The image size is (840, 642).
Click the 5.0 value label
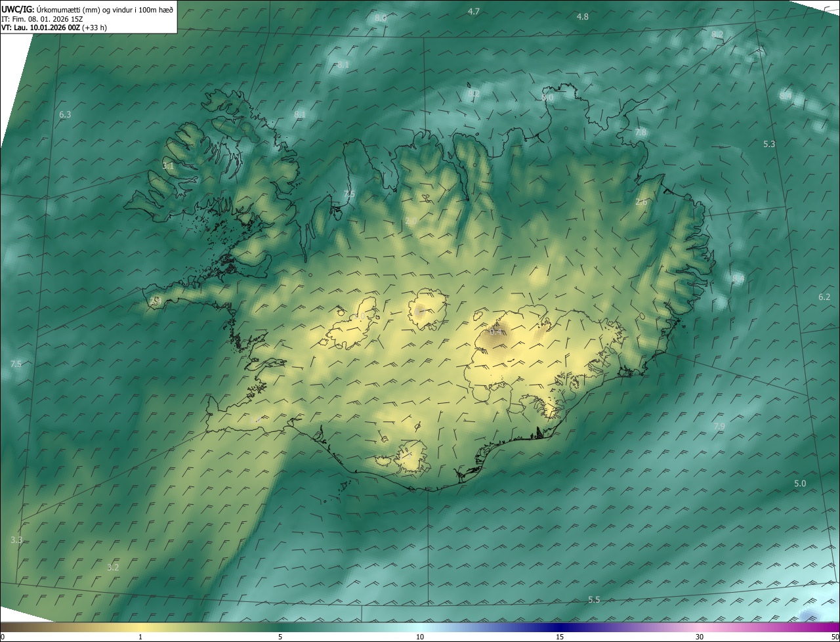tap(800, 484)
